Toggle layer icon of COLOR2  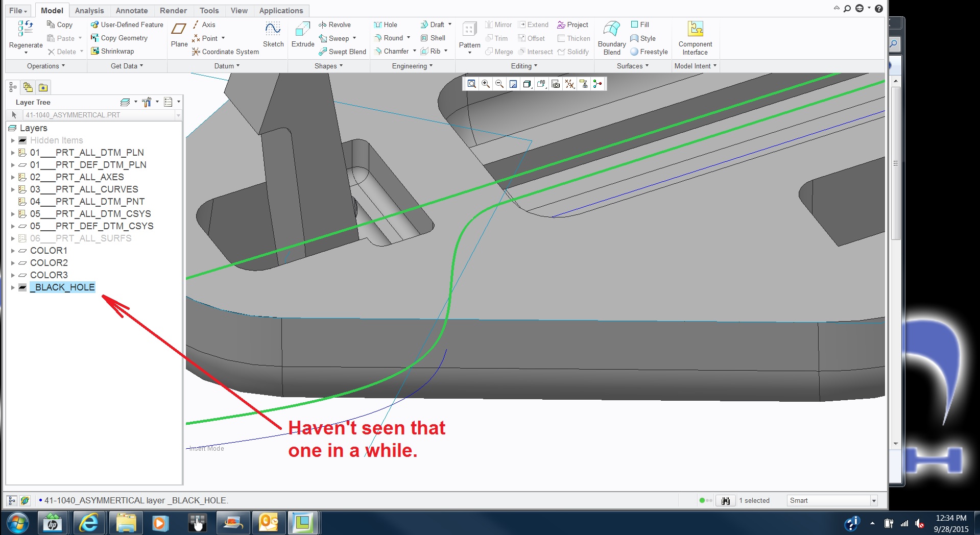22,263
